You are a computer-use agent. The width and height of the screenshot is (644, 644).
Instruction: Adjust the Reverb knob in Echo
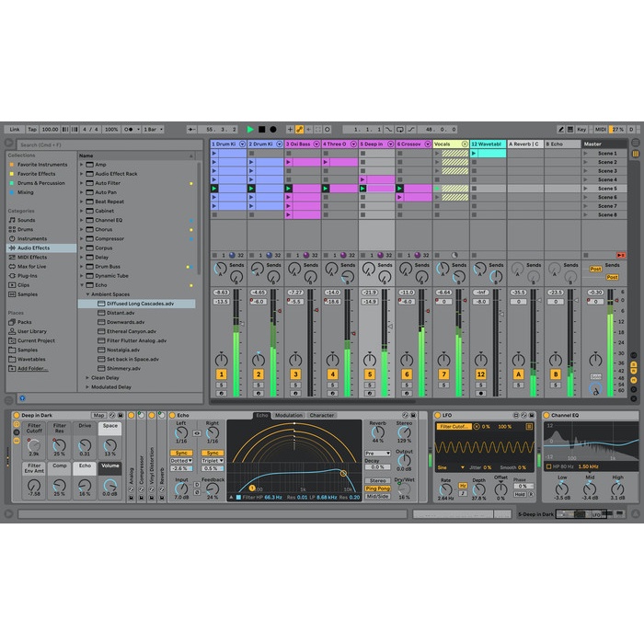[x=377, y=432]
